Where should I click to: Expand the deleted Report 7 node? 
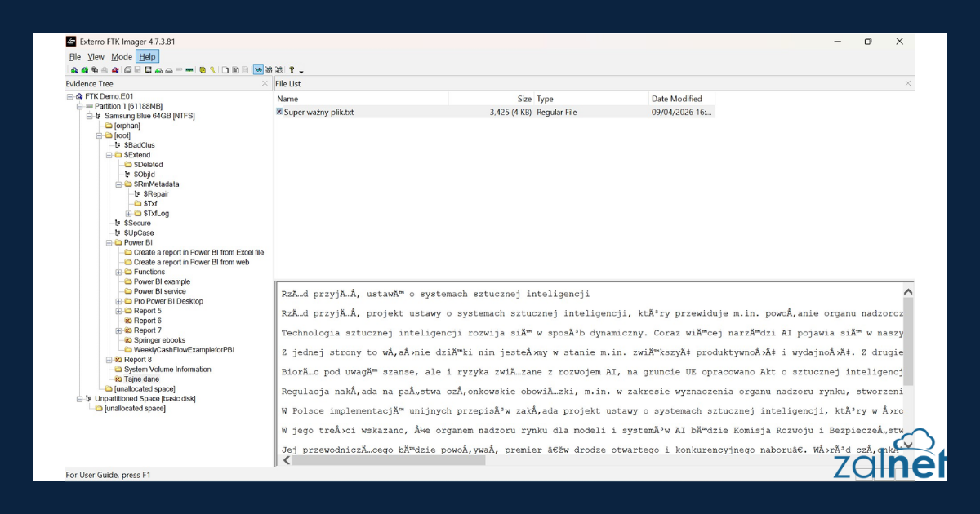[118, 331]
